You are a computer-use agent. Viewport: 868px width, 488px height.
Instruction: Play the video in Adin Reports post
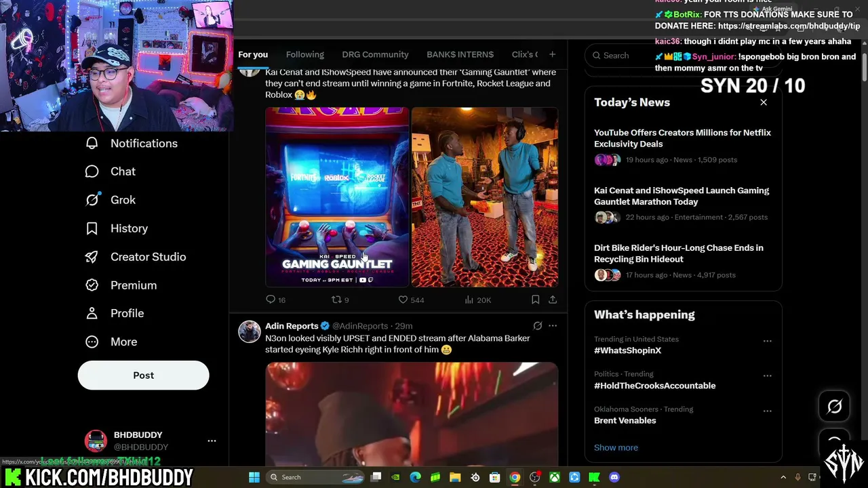(x=412, y=413)
